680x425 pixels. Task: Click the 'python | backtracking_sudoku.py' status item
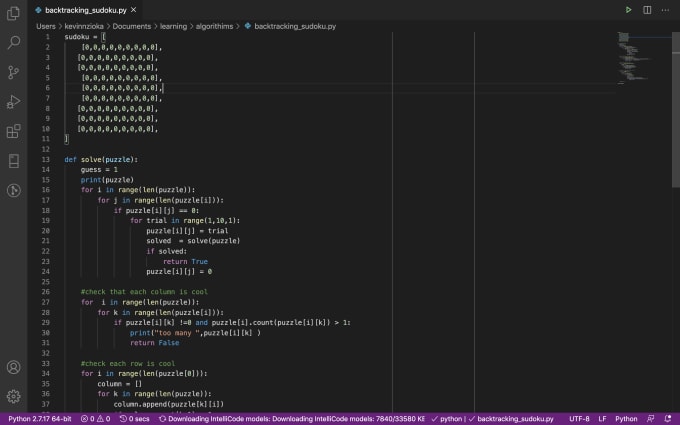point(493,419)
